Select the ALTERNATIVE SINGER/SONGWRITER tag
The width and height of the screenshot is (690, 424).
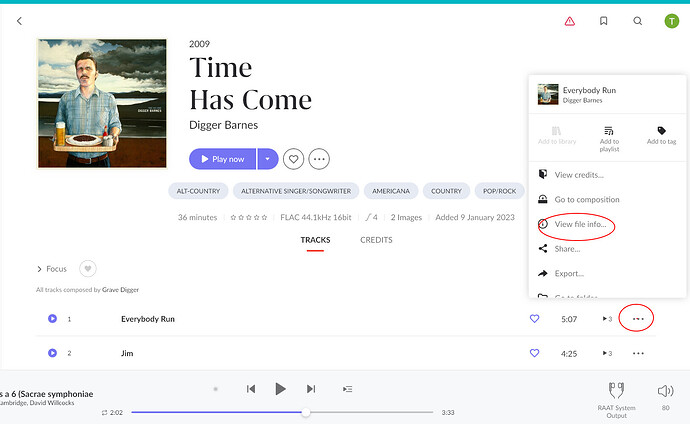(x=296, y=191)
